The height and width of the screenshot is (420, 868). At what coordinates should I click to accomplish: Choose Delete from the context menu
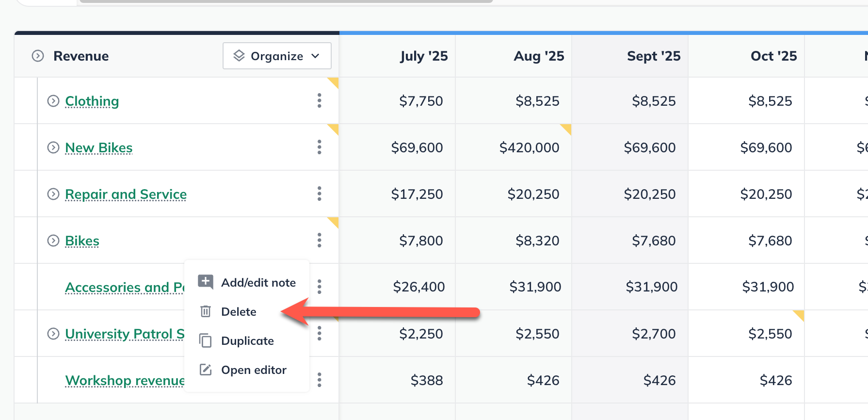(239, 312)
